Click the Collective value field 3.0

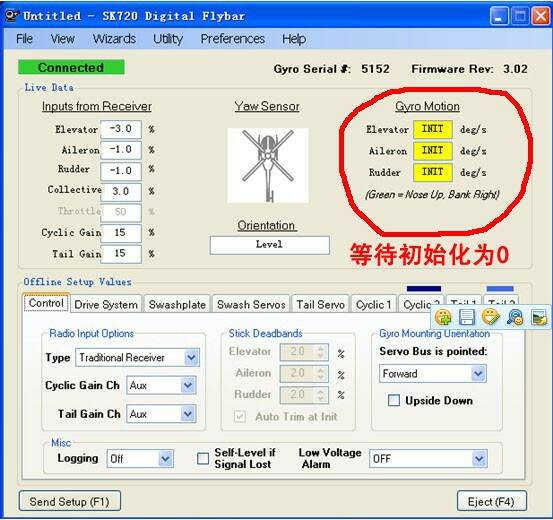point(121,192)
